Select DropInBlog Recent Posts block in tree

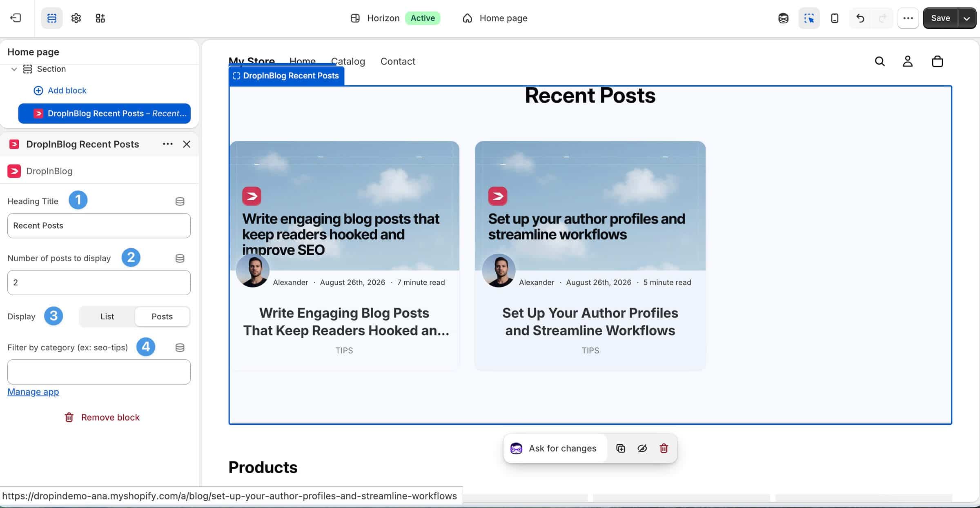pyautogui.click(x=105, y=113)
